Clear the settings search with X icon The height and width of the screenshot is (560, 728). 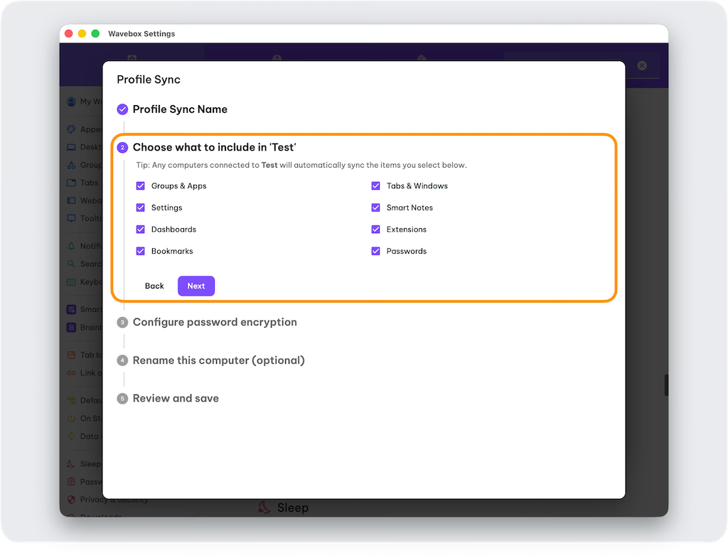(642, 65)
